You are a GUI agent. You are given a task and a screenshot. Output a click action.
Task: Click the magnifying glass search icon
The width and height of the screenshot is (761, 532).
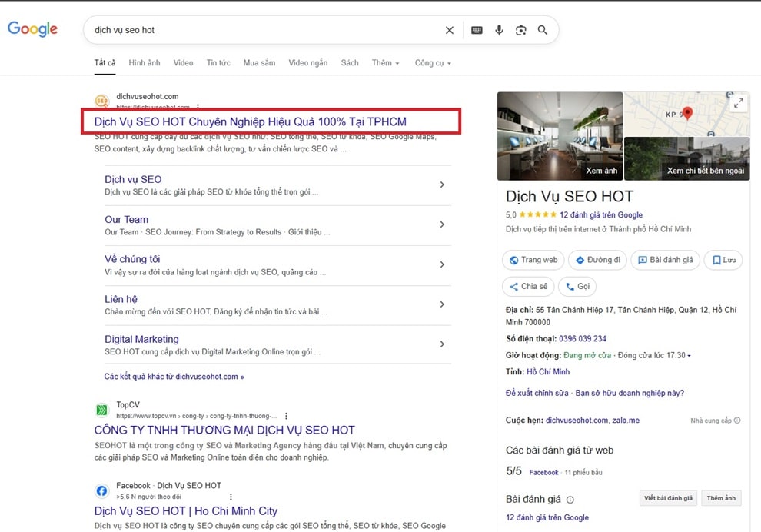pos(543,30)
